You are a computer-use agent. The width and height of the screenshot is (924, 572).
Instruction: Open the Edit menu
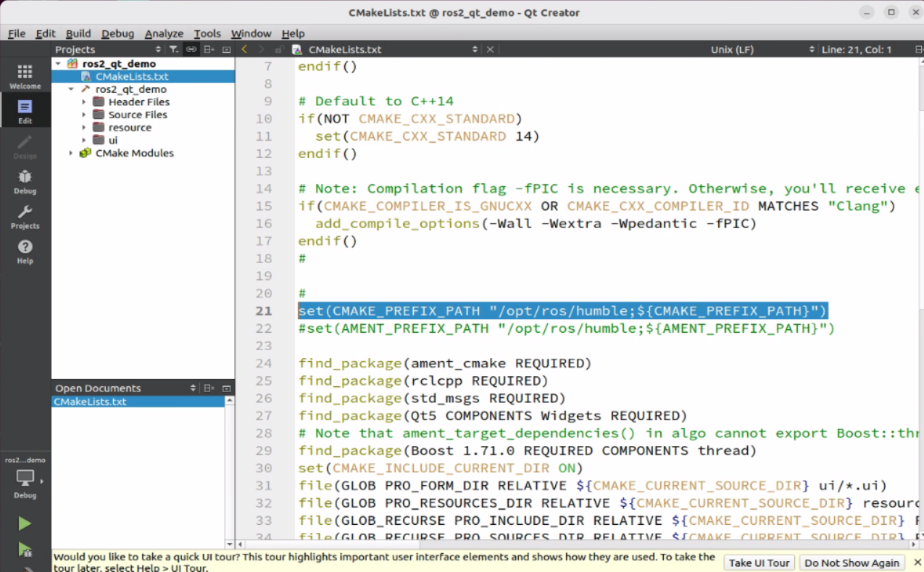46,33
